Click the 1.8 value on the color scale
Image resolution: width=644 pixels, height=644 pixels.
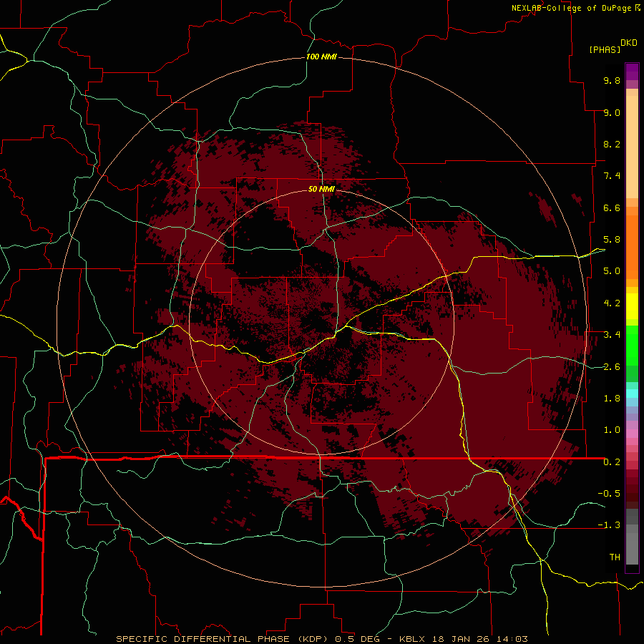pos(612,399)
